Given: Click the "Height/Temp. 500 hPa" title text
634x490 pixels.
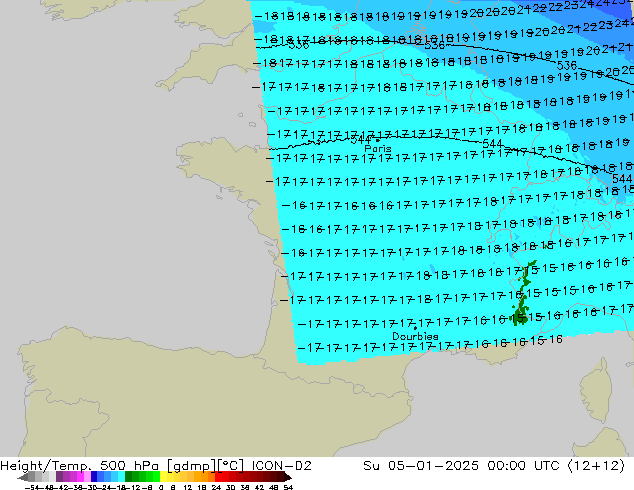Looking at the screenshot, I should pyautogui.click(x=81, y=465).
